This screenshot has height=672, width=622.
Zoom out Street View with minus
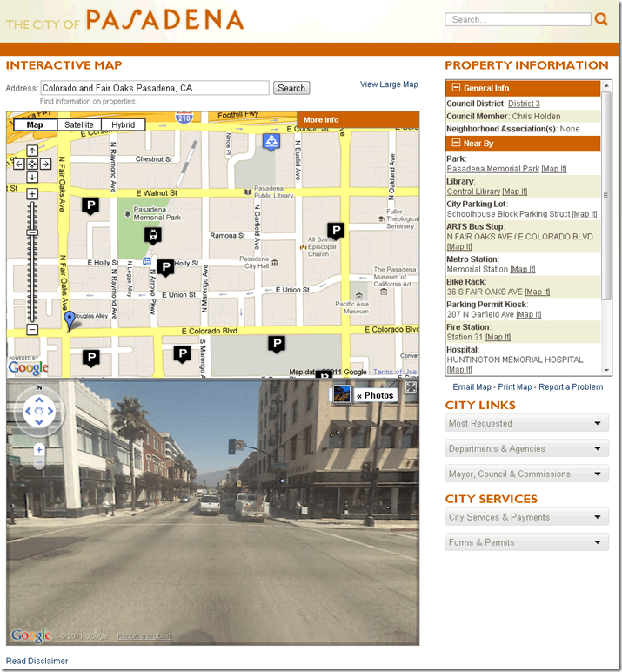coord(39,462)
